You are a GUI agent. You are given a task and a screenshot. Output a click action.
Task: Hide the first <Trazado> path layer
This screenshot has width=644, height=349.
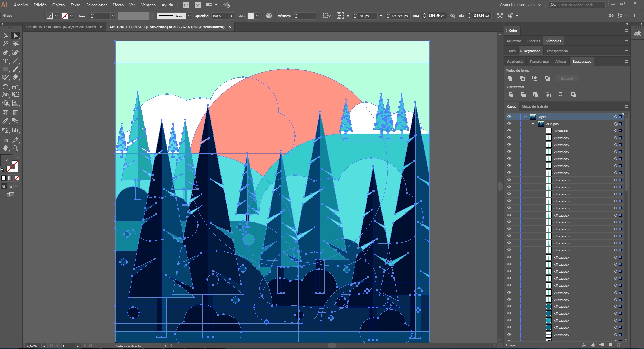coord(509,131)
